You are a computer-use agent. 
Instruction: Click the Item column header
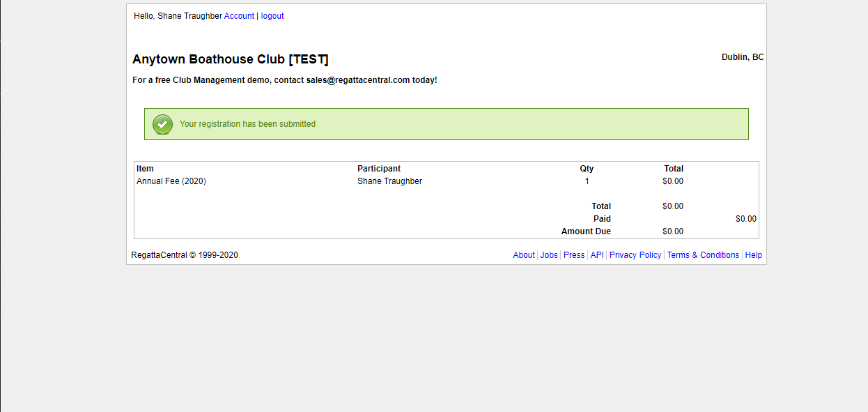(x=145, y=169)
